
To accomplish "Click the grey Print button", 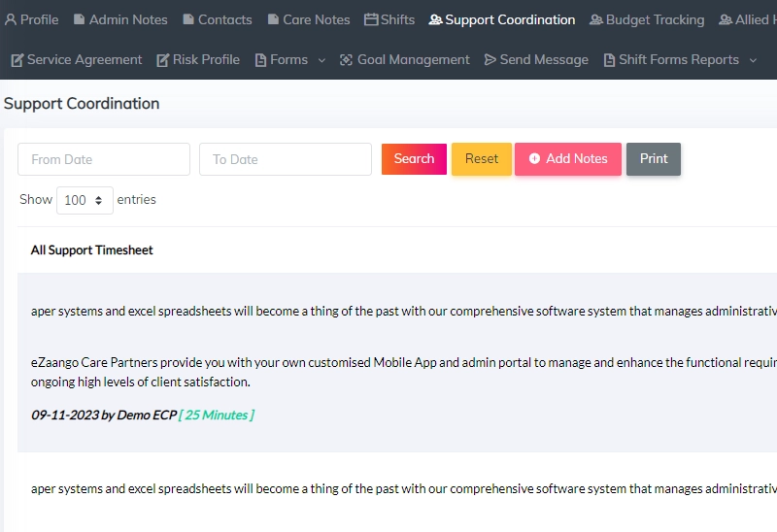I will pos(653,158).
